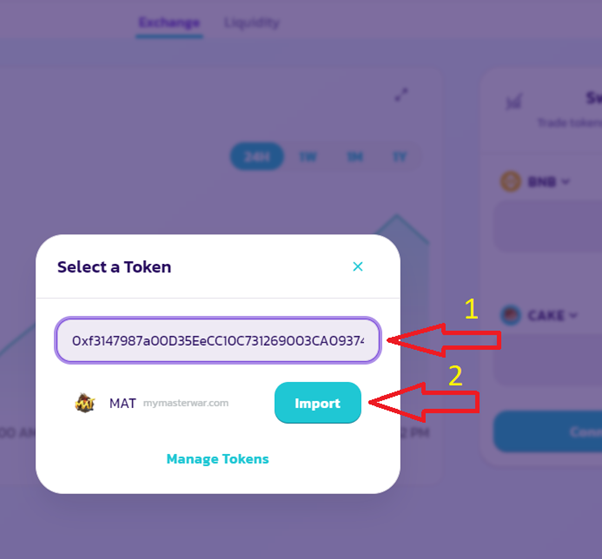Screen dimensions: 602x559
Task: Click the token address search field
Action: (218, 340)
